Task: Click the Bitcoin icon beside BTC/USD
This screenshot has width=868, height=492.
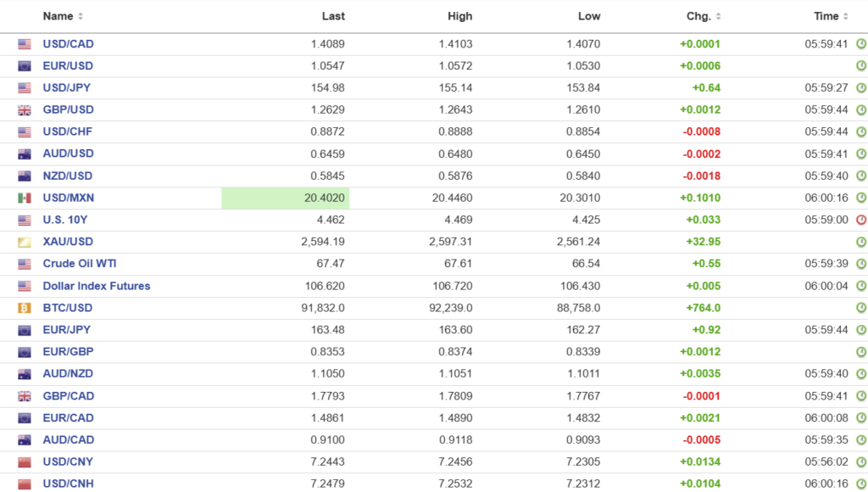Action: click(25, 308)
